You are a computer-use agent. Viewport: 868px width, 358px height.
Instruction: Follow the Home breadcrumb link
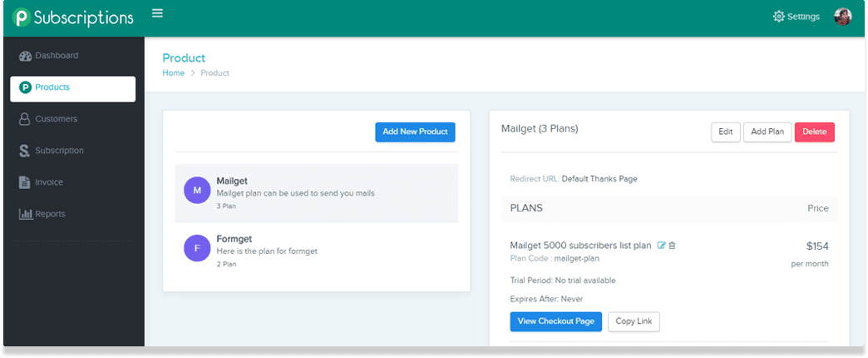click(x=173, y=73)
